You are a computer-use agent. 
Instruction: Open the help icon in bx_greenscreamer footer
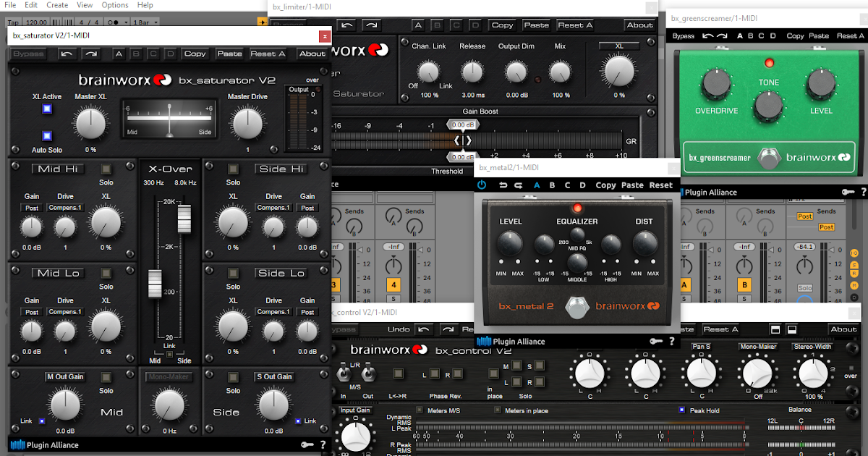[x=863, y=192]
